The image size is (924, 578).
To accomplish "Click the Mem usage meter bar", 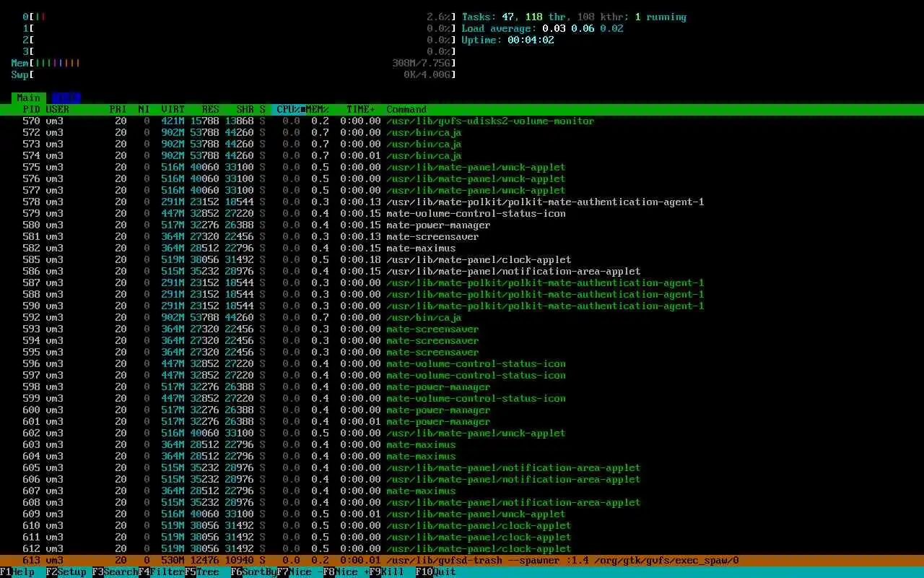I will tap(234, 63).
